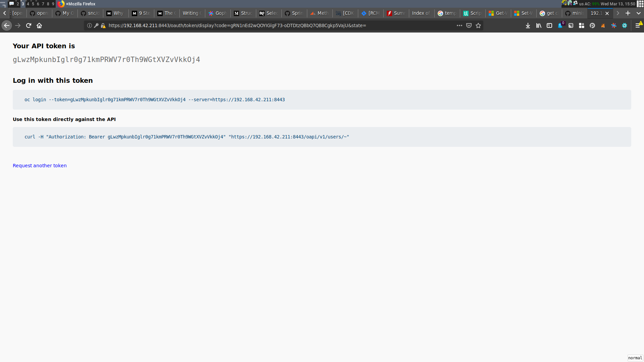Screen dimensions: 644x362
Task: Open the MetaMask extension icon
Action: coord(603,25)
